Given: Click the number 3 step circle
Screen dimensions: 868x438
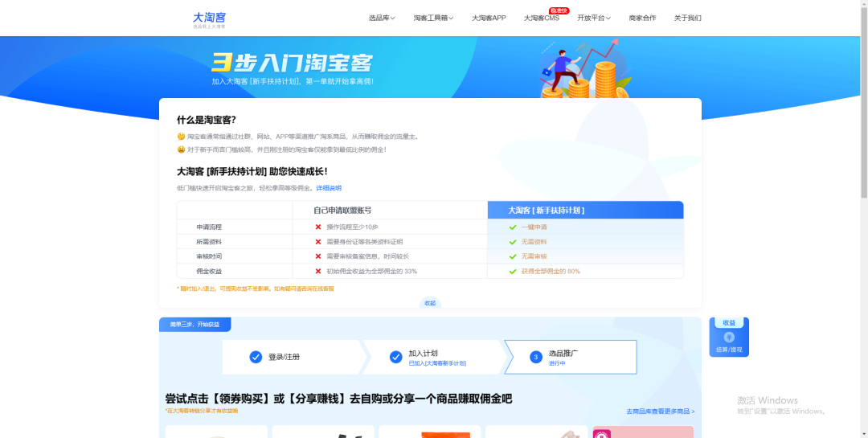Looking at the screenshot, I should [x=536, y=357].
